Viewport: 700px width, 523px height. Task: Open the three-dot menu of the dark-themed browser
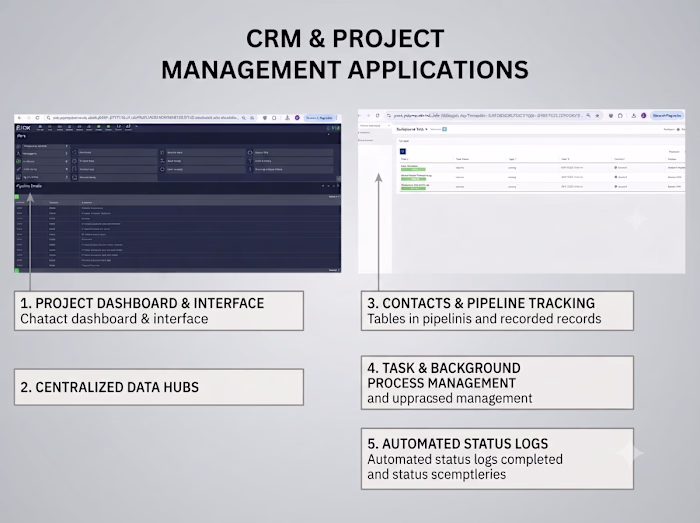point(337,118)
